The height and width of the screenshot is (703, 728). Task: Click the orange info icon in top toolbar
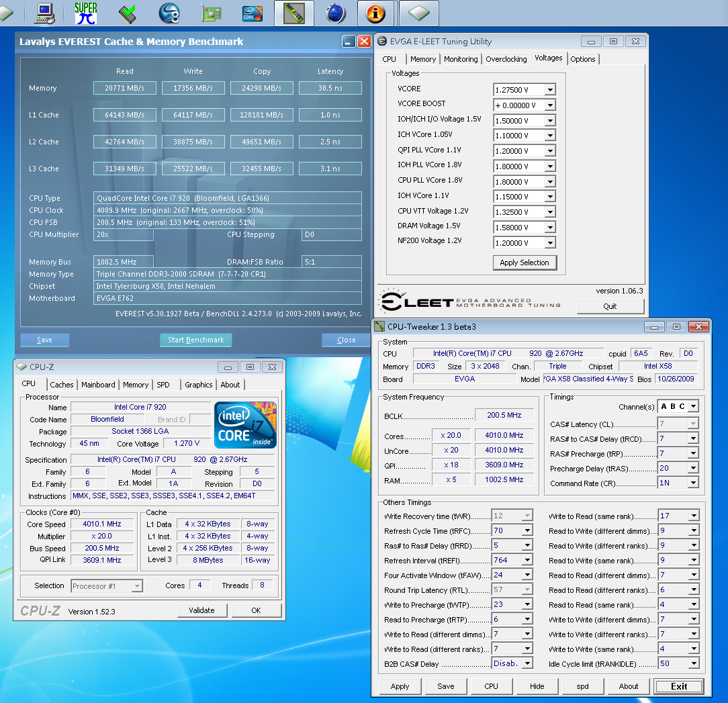(x=375, y=13)
